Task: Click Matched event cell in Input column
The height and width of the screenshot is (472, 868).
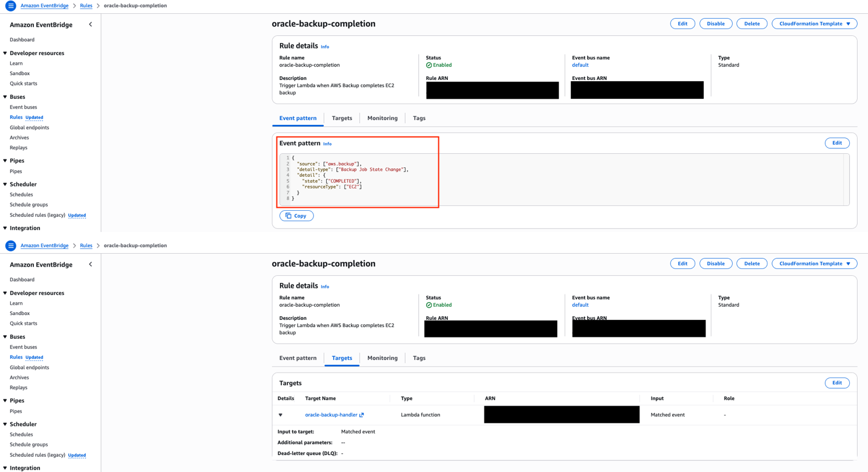Action: (667, 415)
